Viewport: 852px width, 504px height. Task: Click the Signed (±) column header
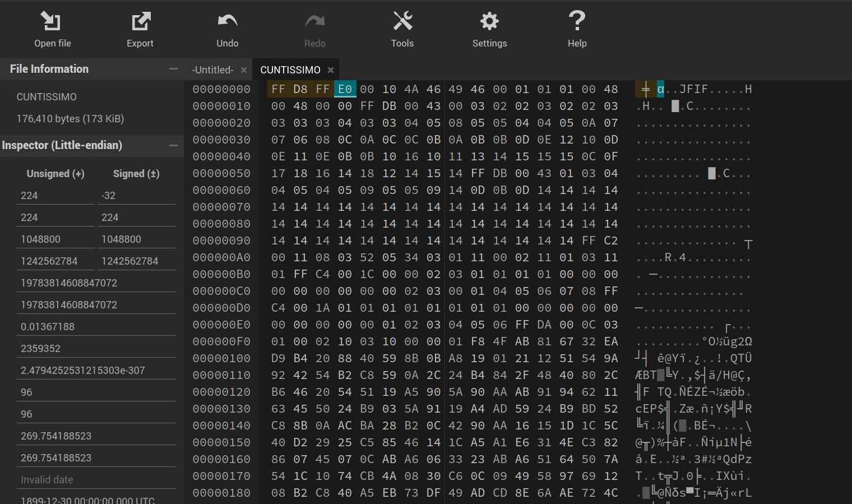[x=136, y=174]
